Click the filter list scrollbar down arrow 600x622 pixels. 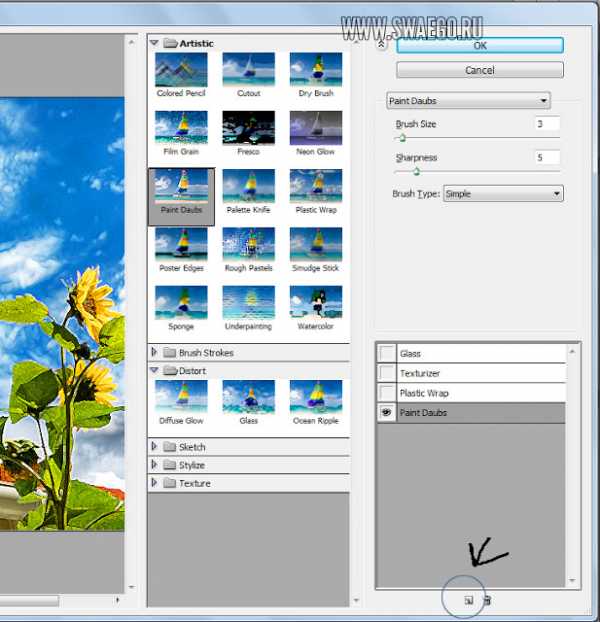[356, 600]
